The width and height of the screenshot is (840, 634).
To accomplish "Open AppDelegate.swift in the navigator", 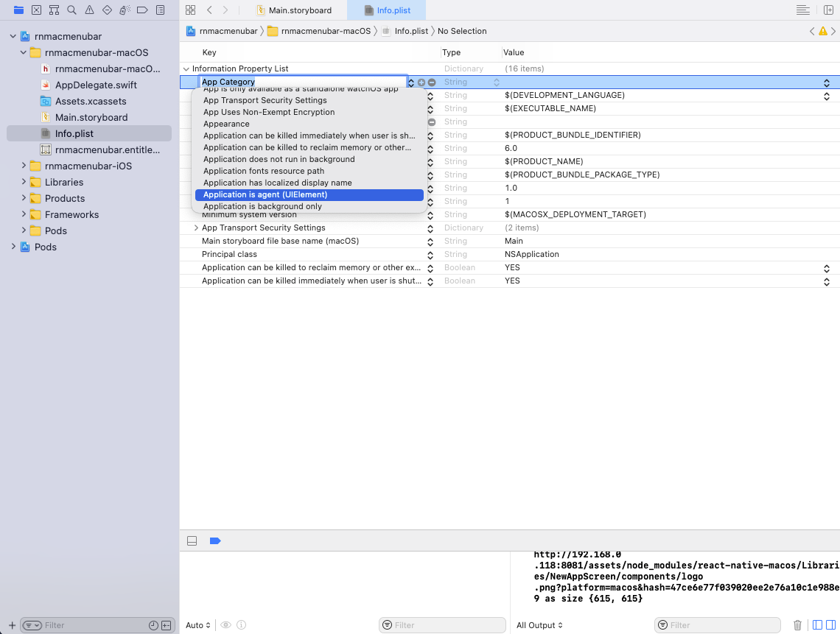I will (x=96, y=85).
